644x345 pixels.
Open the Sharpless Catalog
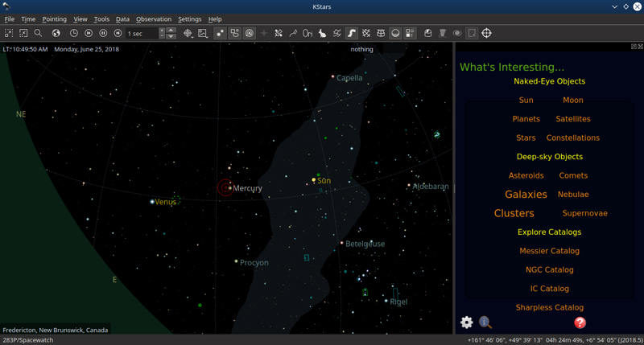[550, 308]
